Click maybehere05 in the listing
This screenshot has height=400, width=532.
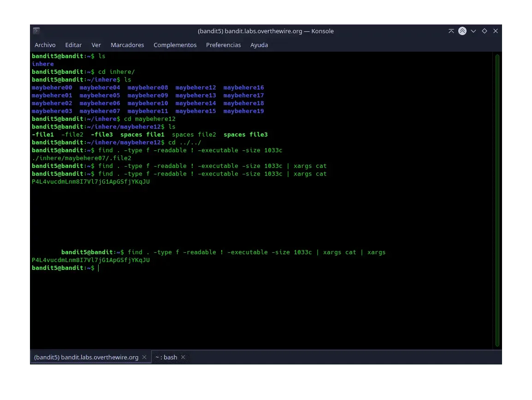point(100,96)
